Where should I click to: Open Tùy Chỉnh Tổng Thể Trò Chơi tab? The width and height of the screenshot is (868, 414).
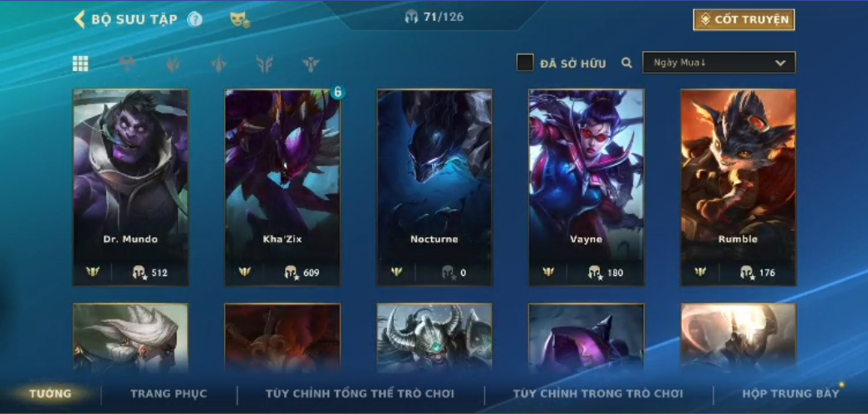pyautogui.click(x=360, y=393)
